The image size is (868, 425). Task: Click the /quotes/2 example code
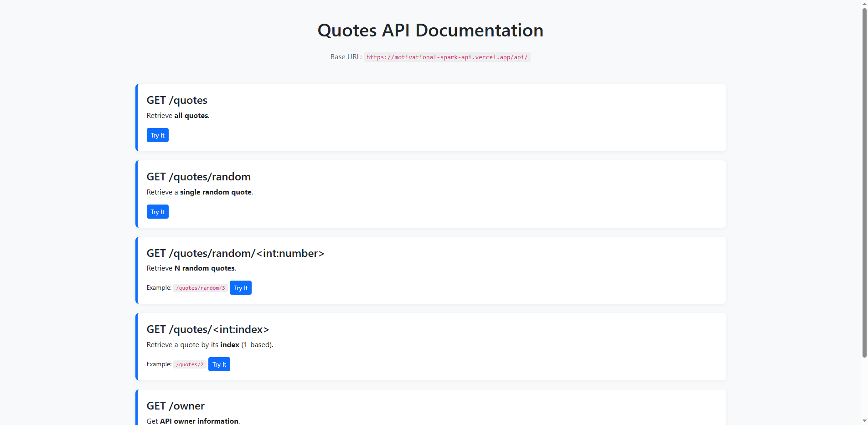click(189, 364)
